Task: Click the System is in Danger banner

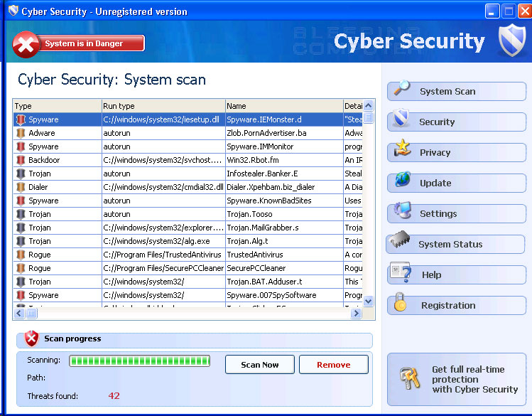Action: tap(91, 43)
